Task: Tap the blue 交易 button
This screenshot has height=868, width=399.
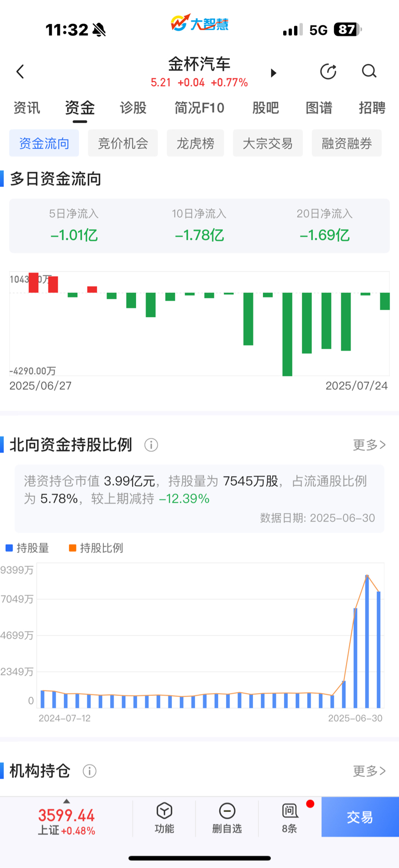Action: click(x=360, y=817)
